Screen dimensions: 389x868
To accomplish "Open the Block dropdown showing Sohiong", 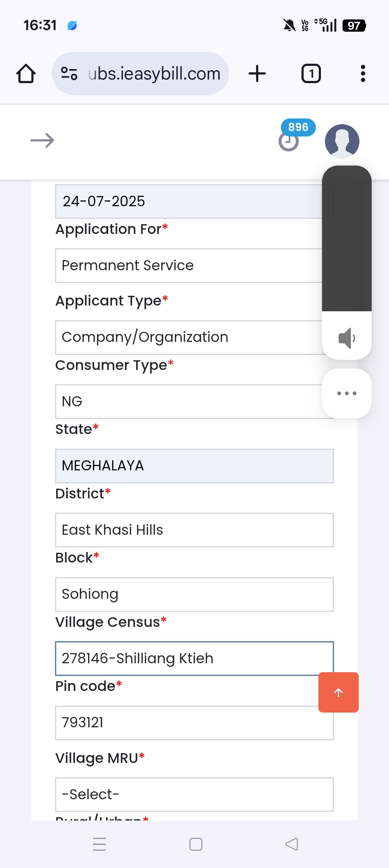I will tap(194, 595).
